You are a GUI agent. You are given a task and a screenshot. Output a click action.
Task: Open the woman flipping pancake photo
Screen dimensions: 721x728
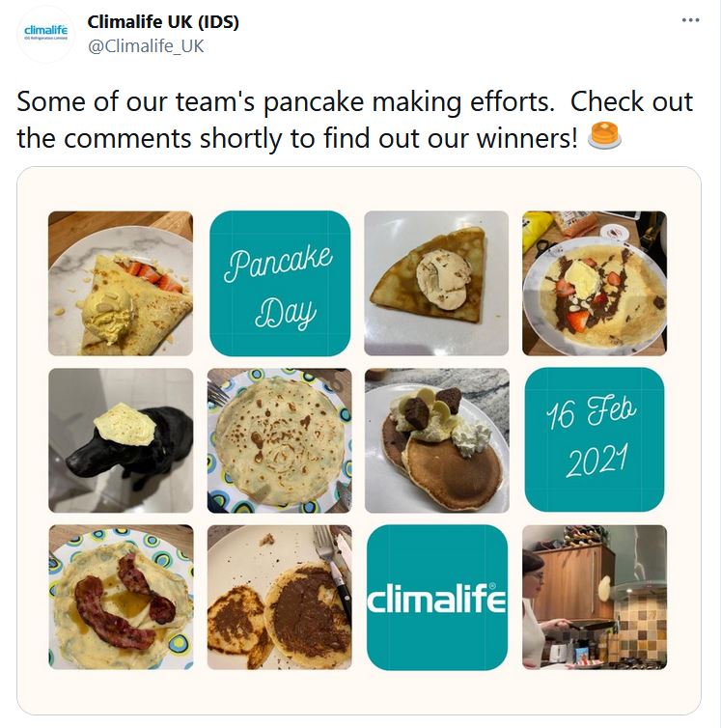[595, 597]
